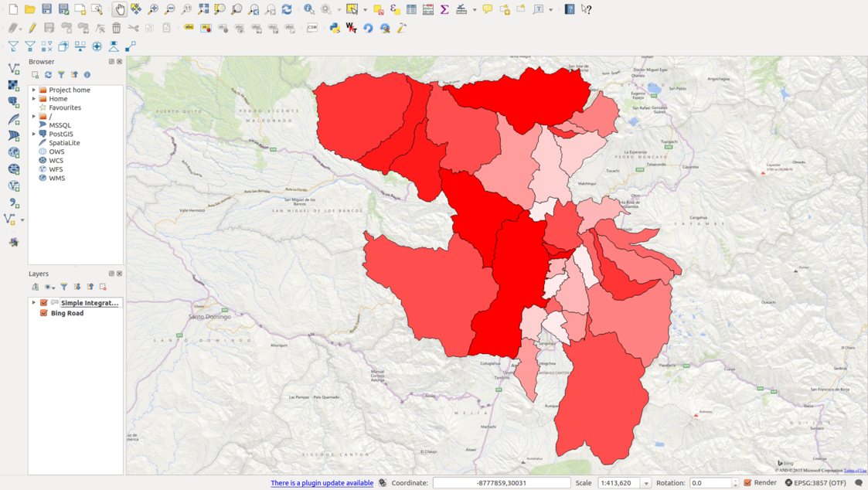This screenshot has width=868, height=490.
Task: Click the Save Project icon
Action: click(46, 9)
